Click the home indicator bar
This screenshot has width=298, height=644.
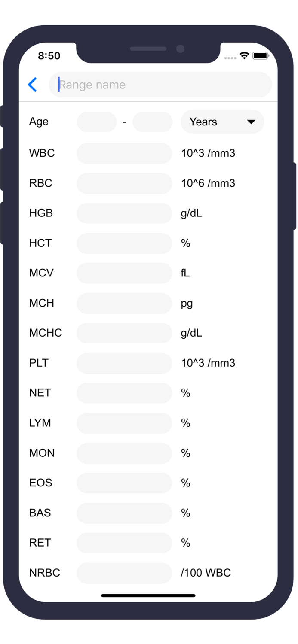pos(149,595)
